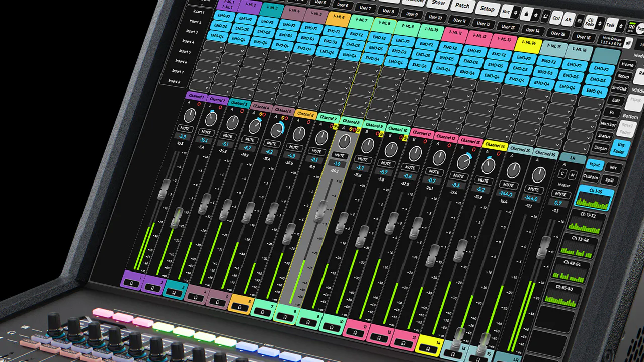Click the Channel 16 gain knob

539,174
